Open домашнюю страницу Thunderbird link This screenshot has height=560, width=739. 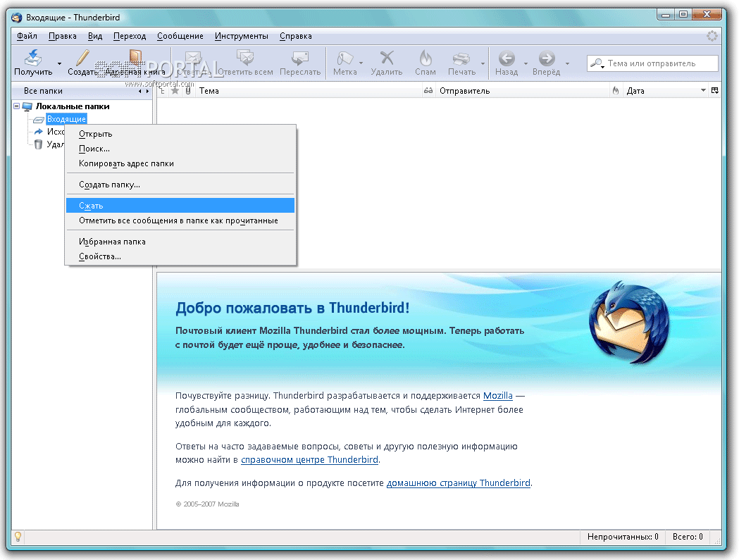point(458,483)
